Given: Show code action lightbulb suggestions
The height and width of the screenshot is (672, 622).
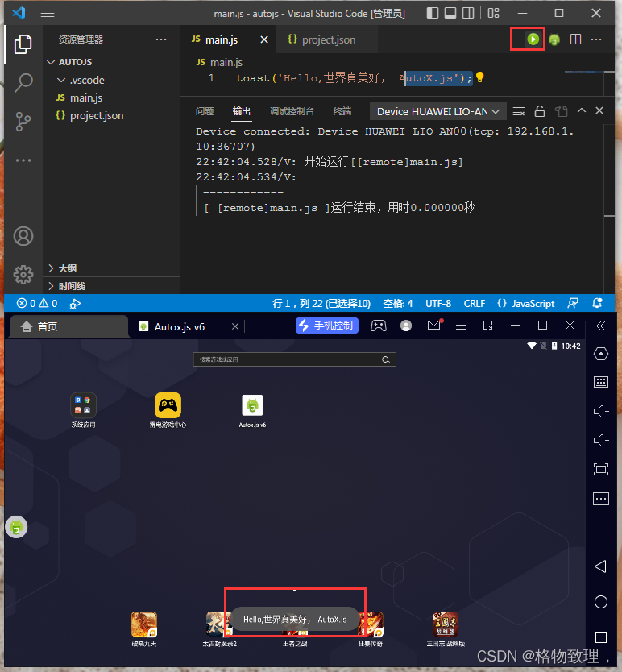Looking at the screenshot, I should (x=480, y=77).
